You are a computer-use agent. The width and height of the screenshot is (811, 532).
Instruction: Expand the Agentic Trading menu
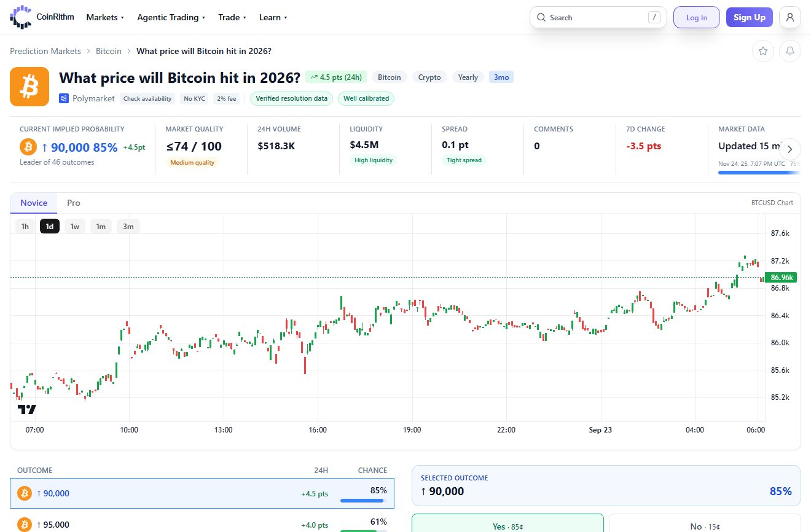coord(171,17)
